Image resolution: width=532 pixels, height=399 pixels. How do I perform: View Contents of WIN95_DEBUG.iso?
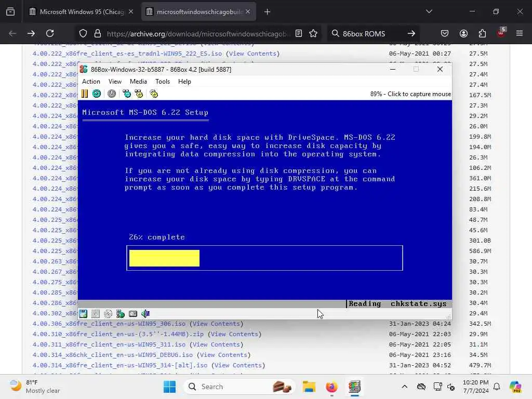click(x=223, y=355)
